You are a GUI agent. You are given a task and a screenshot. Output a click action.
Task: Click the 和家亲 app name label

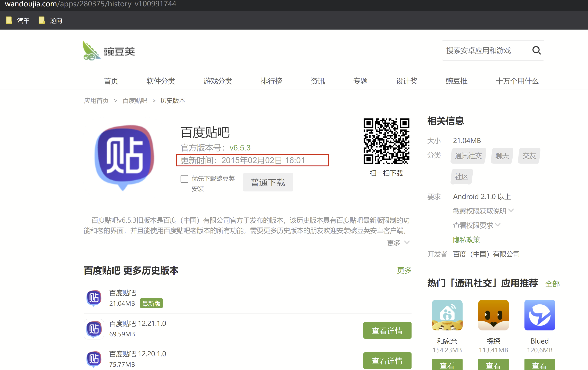447,341
